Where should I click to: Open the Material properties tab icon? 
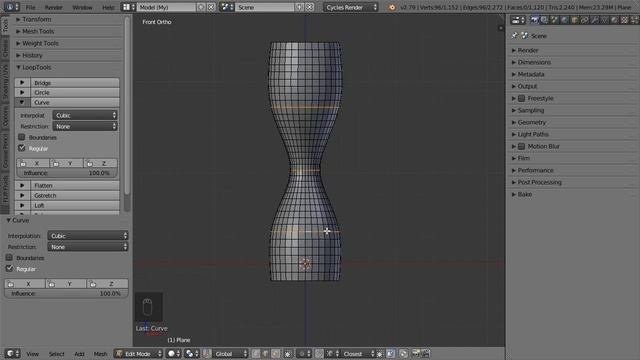click(x=614, y=20)
